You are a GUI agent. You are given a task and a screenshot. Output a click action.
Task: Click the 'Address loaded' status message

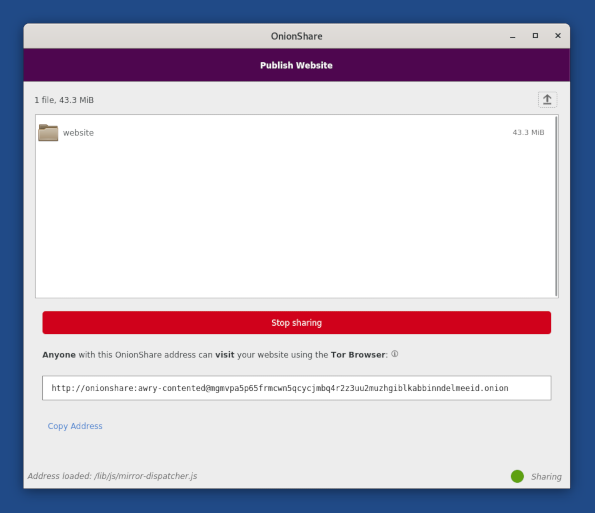(x=112, y=476)
